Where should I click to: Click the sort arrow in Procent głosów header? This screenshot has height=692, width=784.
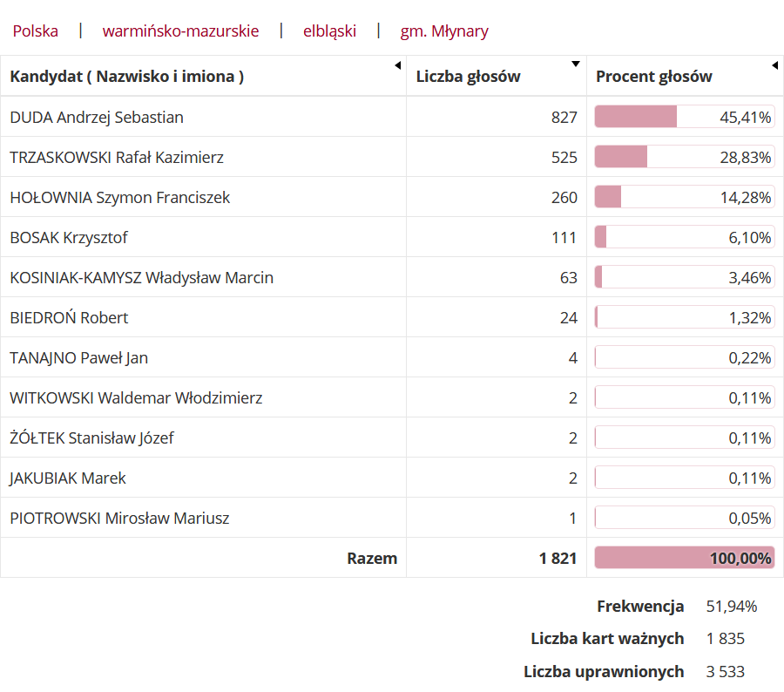774,65
